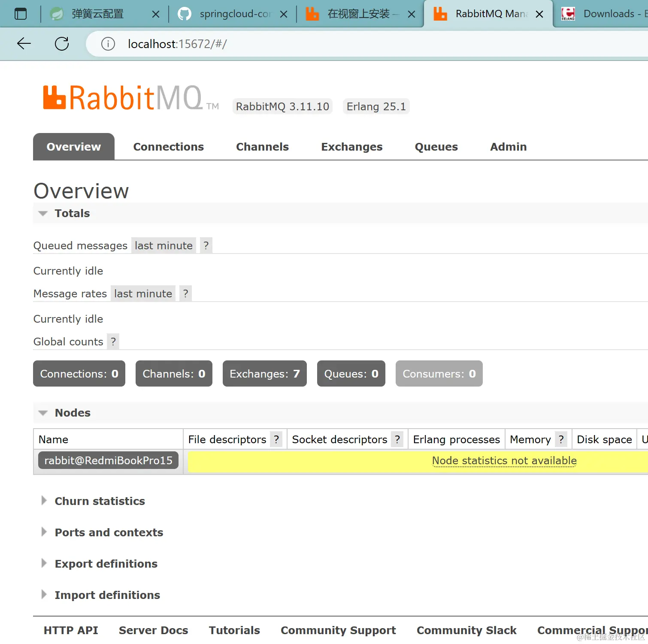Change Message rates last minute range
Viewport: 648px width, 644px height.
143,293
